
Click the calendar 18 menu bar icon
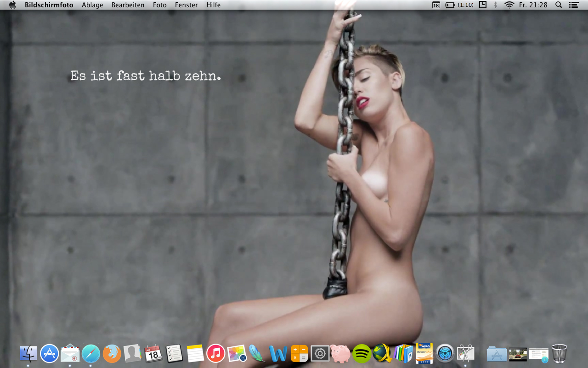pyautogui.click(x=436, y=5)
